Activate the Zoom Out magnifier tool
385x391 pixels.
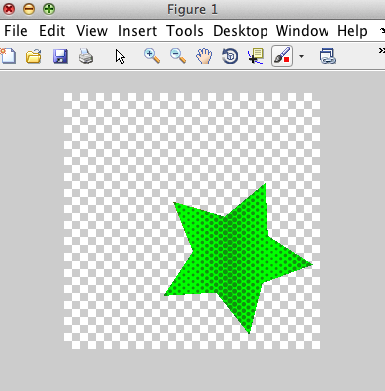(x=178, y=56)
